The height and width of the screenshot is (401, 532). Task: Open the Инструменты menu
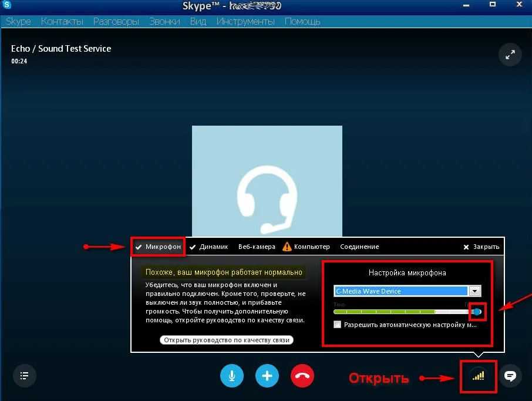(245, 22)
